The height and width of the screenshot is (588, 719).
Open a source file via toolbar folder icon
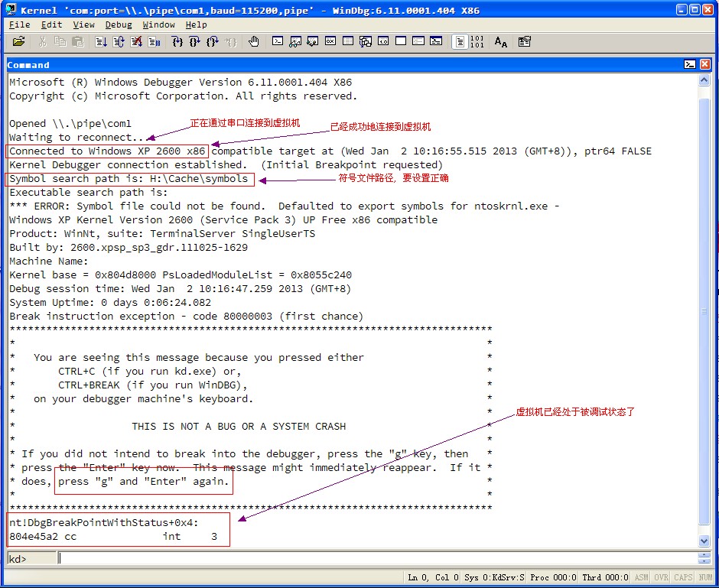pos(19,42)
